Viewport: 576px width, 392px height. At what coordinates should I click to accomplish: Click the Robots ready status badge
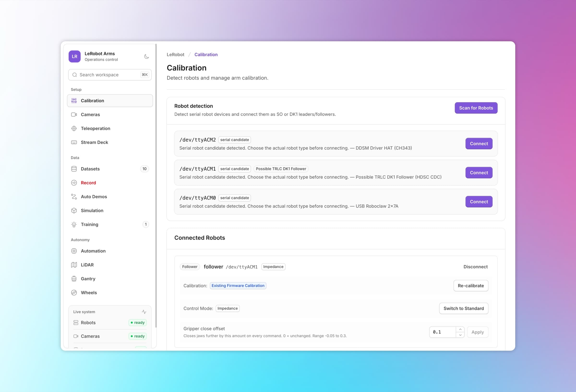(x=138, y=323)
